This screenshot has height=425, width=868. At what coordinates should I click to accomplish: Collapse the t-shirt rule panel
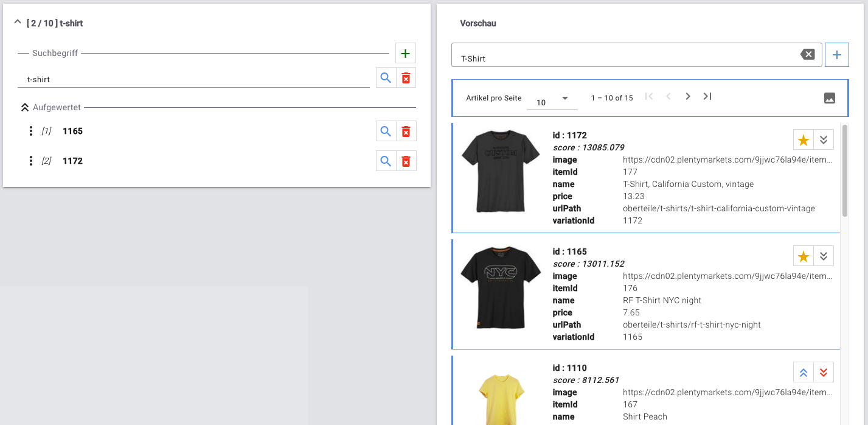tap(17, 23)
